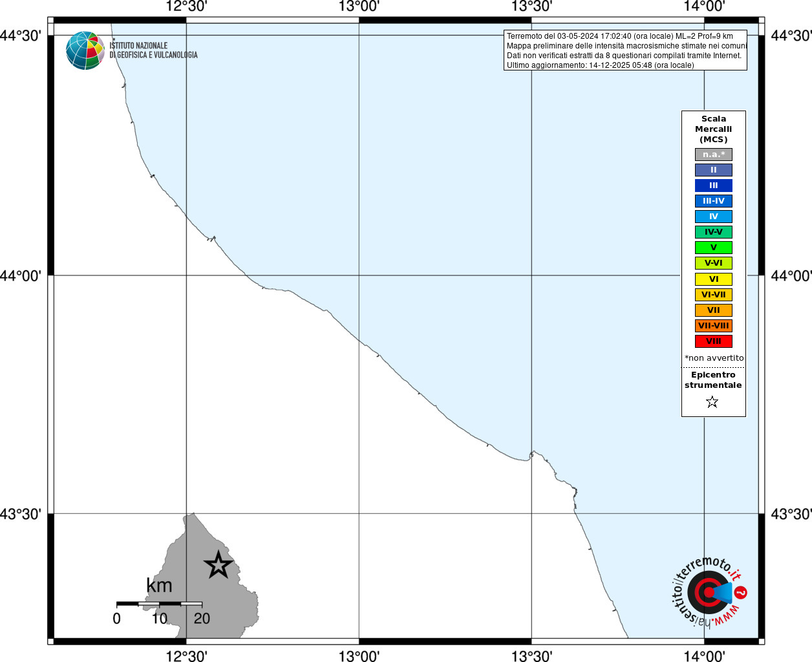The image size is (812, 662).
Task: Click the top 12°30' longitude label
Action: point(186,6)
